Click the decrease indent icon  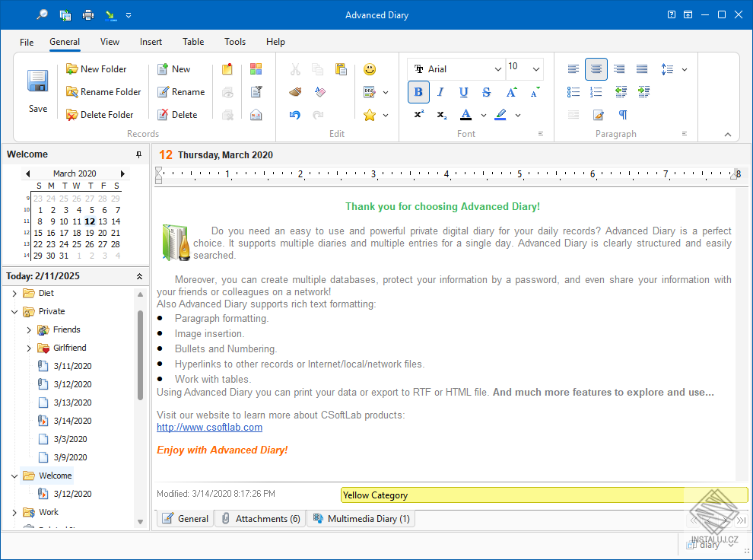[621, 92]
